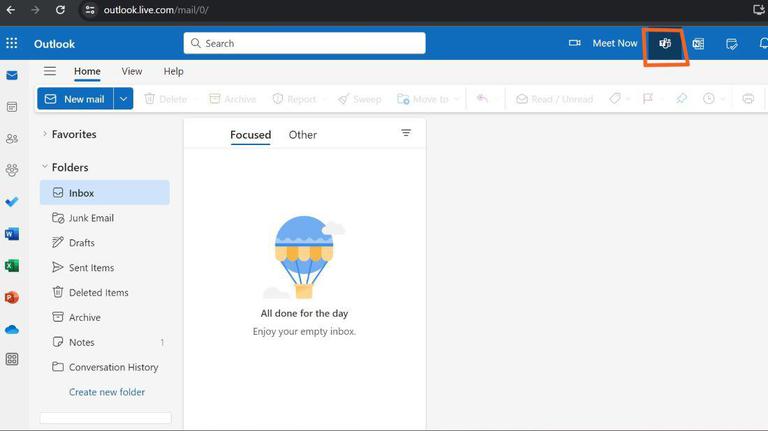Viewport: 768px width, 431px height.
Task: Open OneDrive cloud icon
Action: pyautogui.click(x=12, y=329)
